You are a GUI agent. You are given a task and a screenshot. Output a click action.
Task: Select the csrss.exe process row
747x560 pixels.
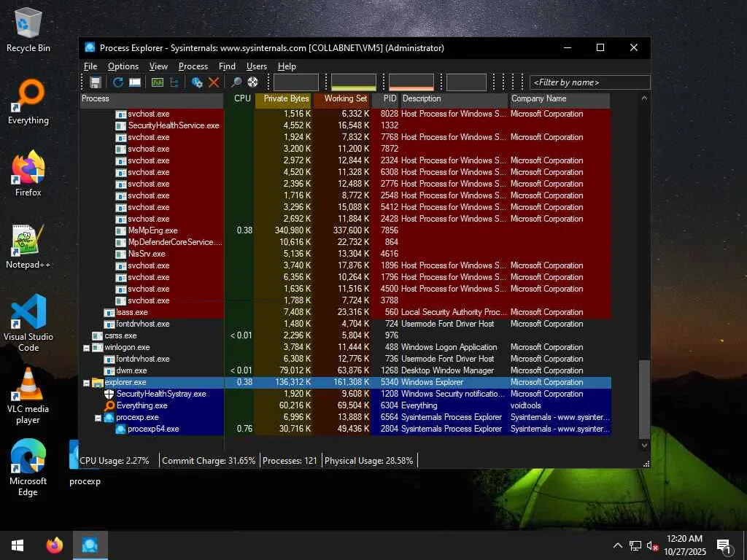coord(345,335)
